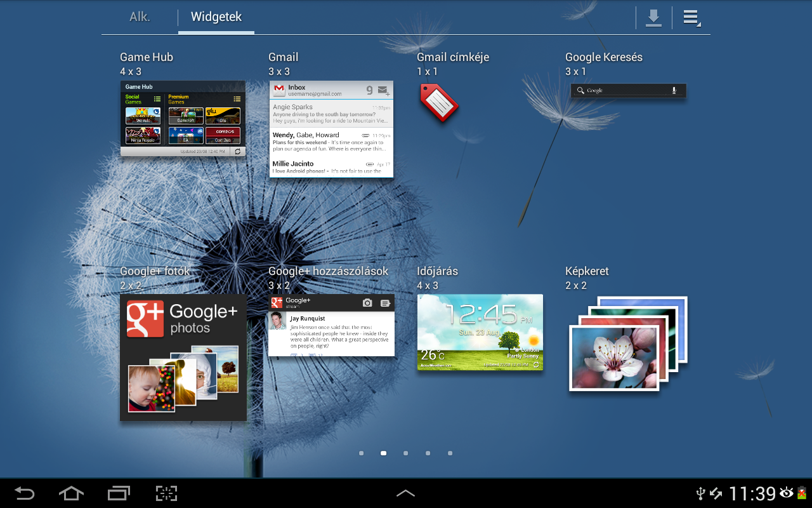
Task: Tap the microphone icon in Google search widget
Action: (674, 91)
